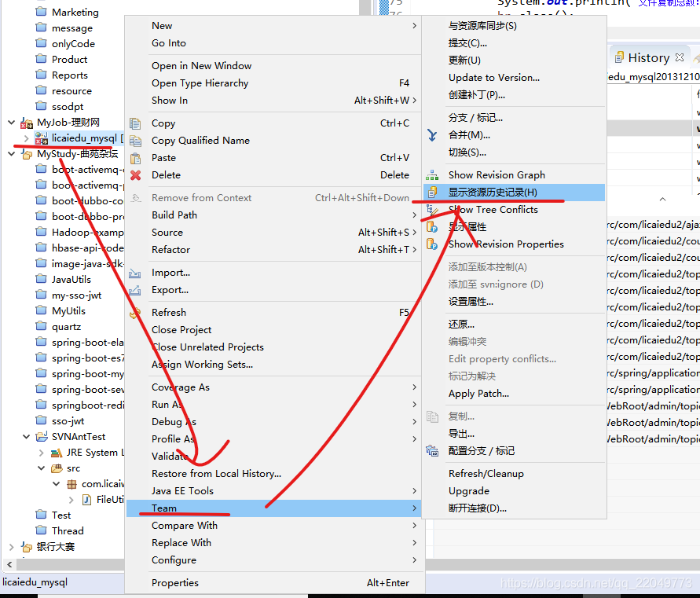
Task: Click the collapse chevron in the History panel
Action: click(x=662, y=199)
